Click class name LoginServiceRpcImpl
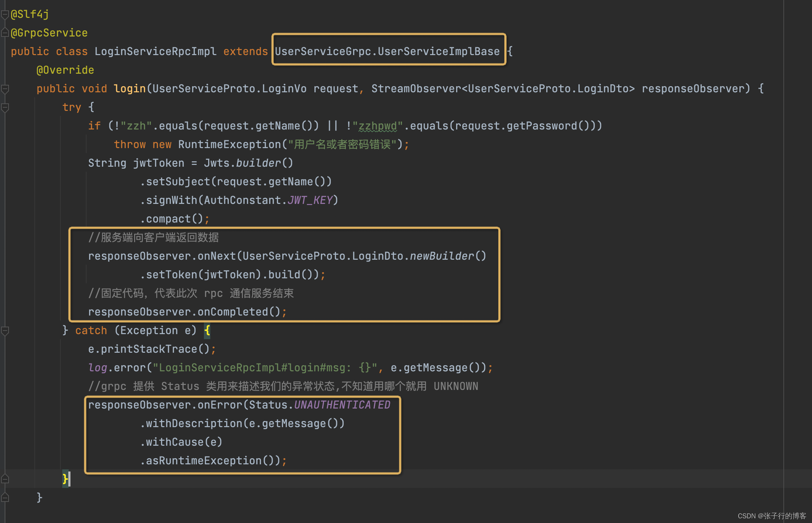Screen dimensions: 812x523 click(x=156, y=52)
